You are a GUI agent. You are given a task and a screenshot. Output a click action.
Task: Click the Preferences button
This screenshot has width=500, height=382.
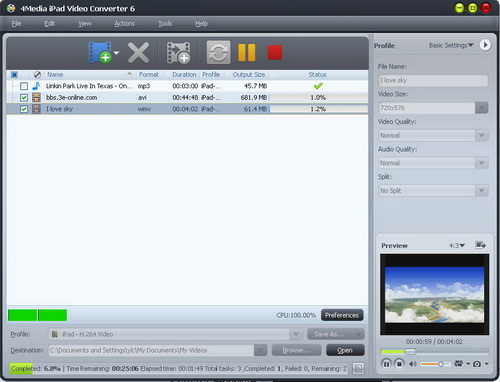click(342, 315)
